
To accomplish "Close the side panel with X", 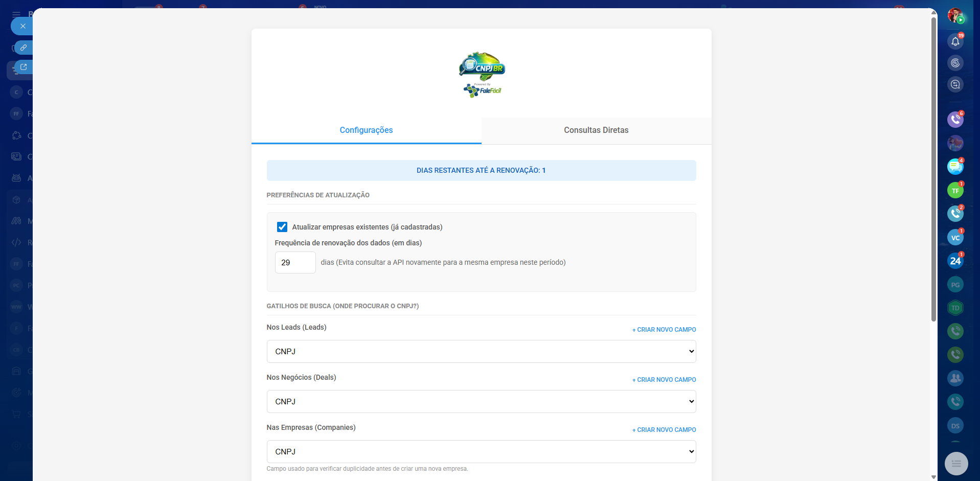I will click(23, 26).
